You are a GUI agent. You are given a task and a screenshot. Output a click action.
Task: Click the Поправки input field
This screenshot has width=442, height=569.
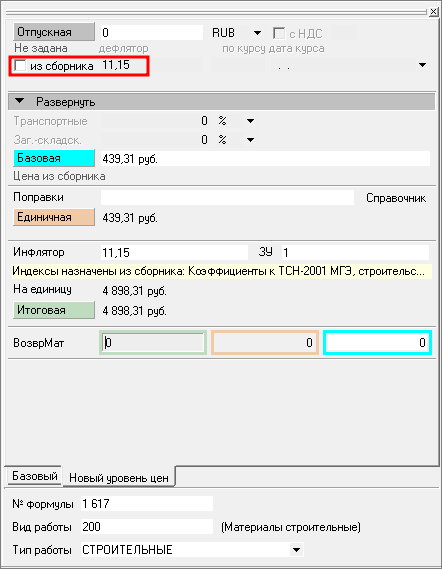click(227, 198)
